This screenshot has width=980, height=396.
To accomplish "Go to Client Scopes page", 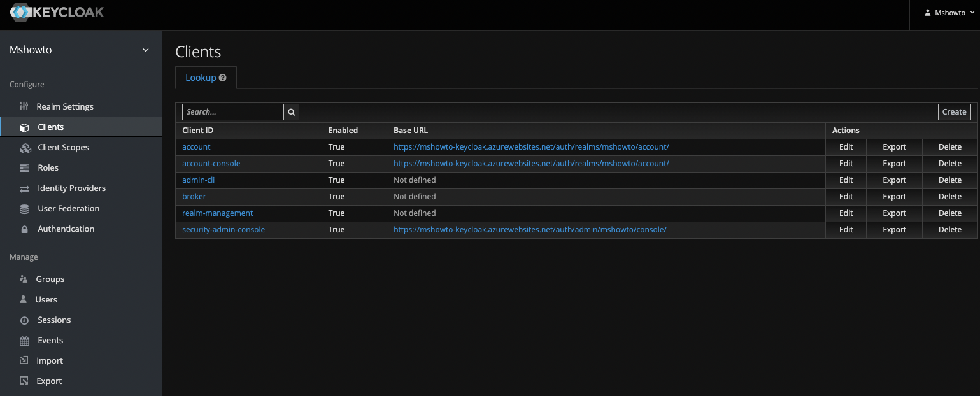I will pyautogui.click(x=63, y=147).
